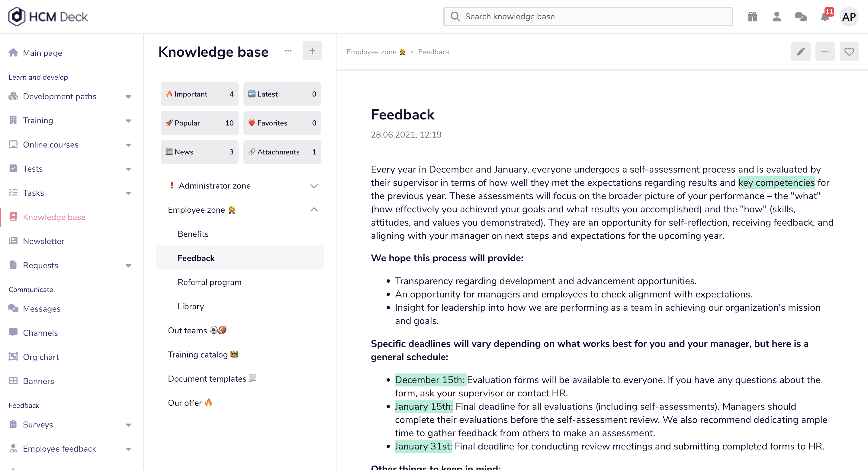Filter by Popular articles
This screenshot has width=868, height=470.
tap(199, 123)
